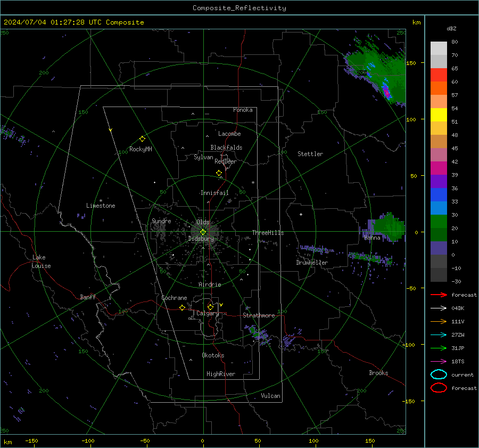Click the Brooks label
The width and height of the screenshot is (479, 448).
(x=378, y=373)
